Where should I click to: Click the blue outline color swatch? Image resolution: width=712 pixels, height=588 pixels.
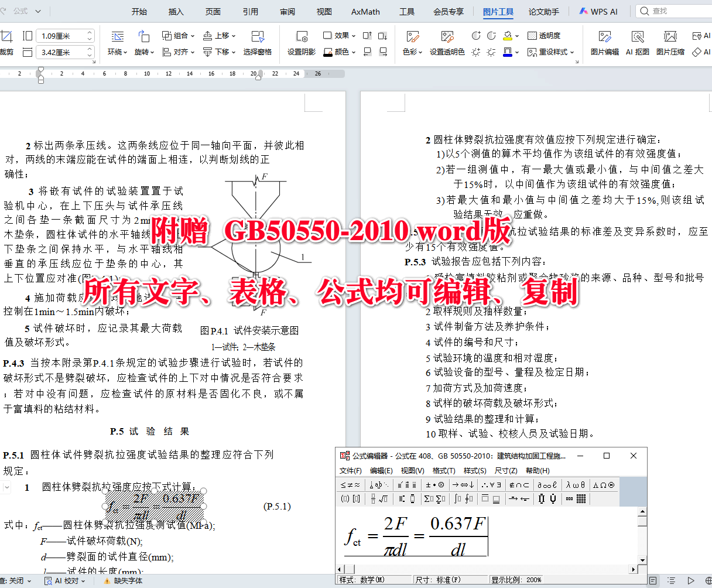[507, 52]
